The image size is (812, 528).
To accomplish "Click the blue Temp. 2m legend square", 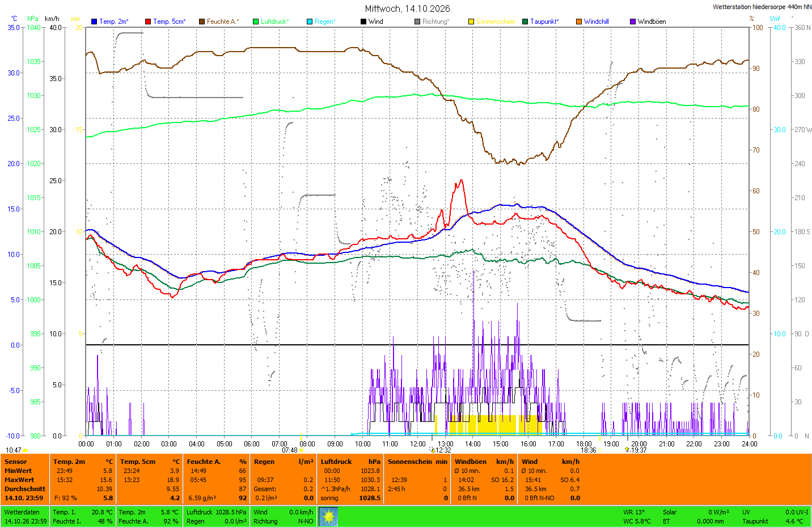I will tap(94, 22).
